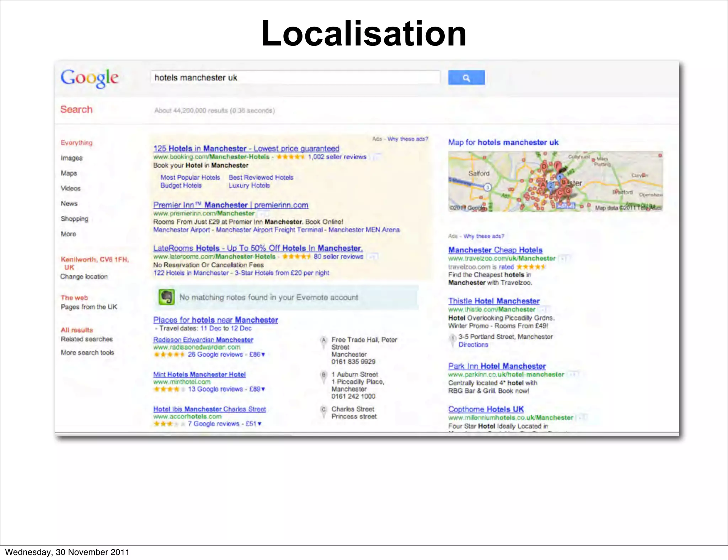
Task: Switch to Maps results
Action: (x=69, y=173)
